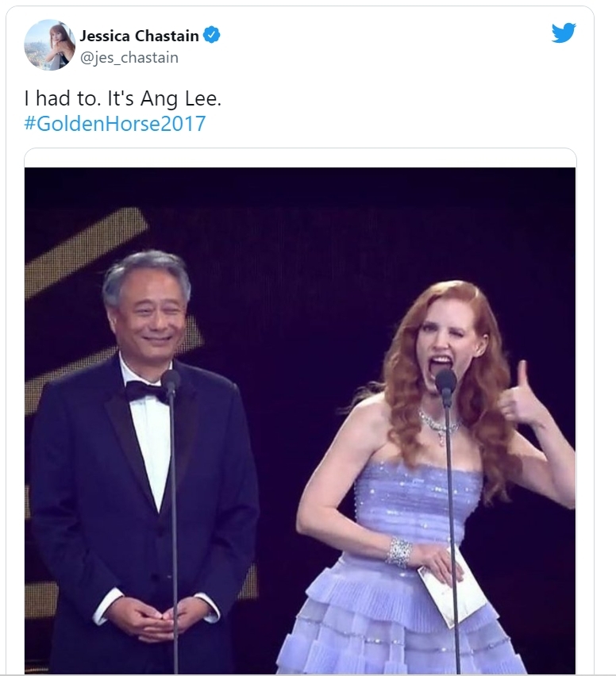Image resolution: width=616 pixels, height=676 pixels.
Task: Click the Twitter bird logo
Action: (x=563, y=33)
